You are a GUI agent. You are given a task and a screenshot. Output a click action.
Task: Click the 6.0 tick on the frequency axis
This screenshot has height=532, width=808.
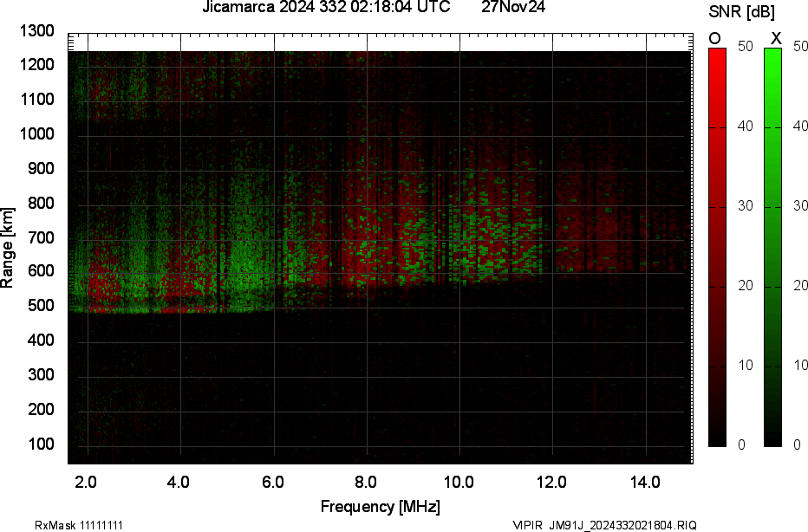273,482
